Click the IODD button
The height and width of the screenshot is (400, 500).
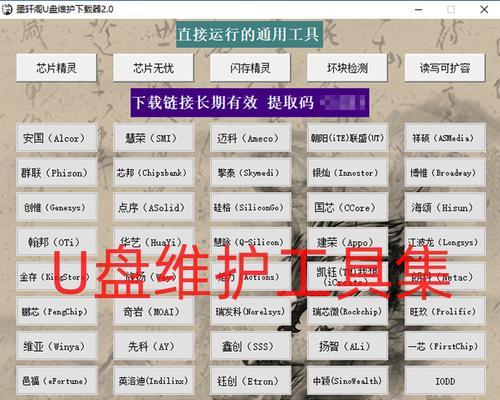point(445,381)
